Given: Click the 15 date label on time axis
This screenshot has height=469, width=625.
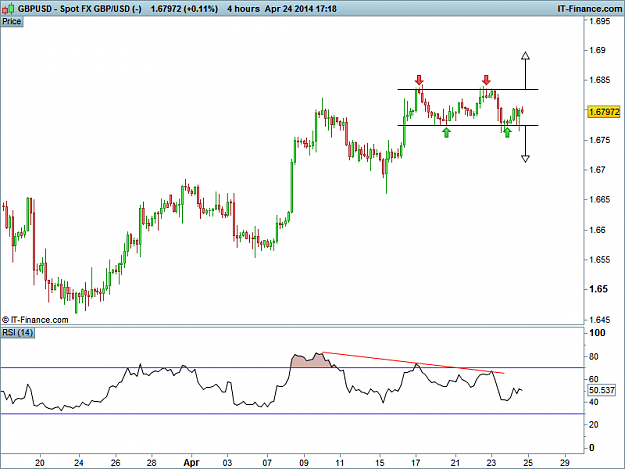Looking at the screenshot, I should click(379, 463).
